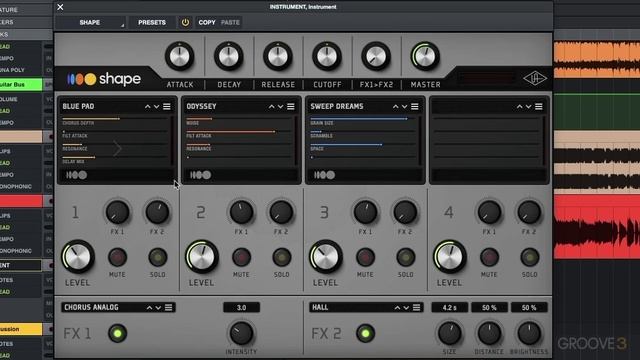Select previous preset for Blue Pad slot
The height and width of the screenshot is (360, 640).
[x=147, y=107]
